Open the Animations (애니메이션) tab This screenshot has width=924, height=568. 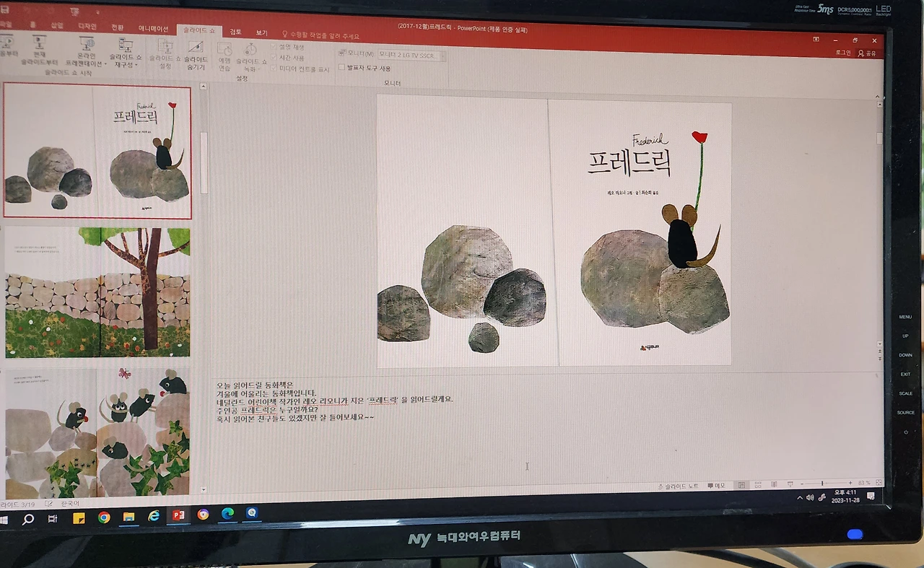click(153, 29)
